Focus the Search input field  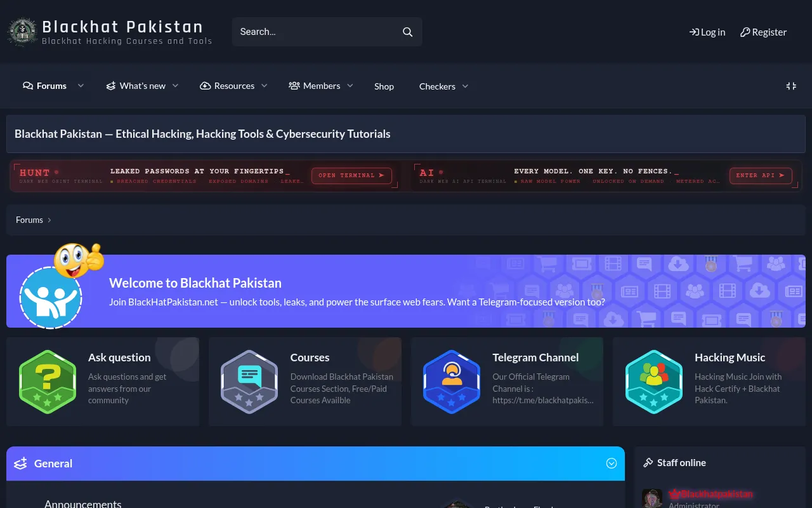tap(317, 32)
